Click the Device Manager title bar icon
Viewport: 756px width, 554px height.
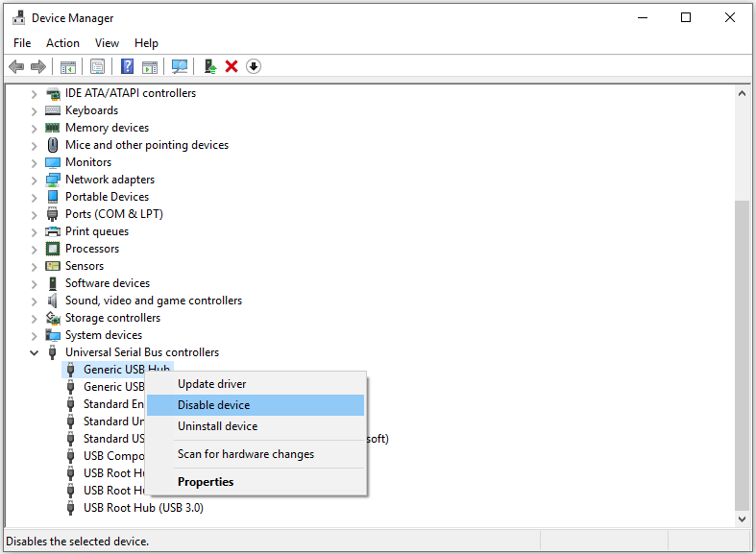pos(19,18)
